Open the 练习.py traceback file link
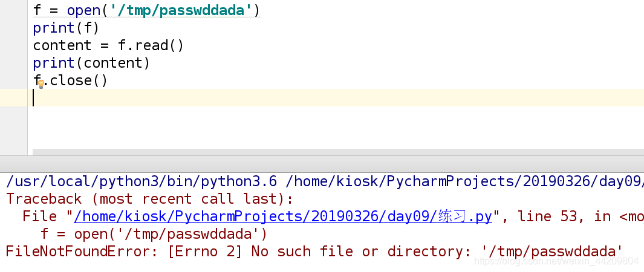644x272 pixels. click(x=283, y=216)
